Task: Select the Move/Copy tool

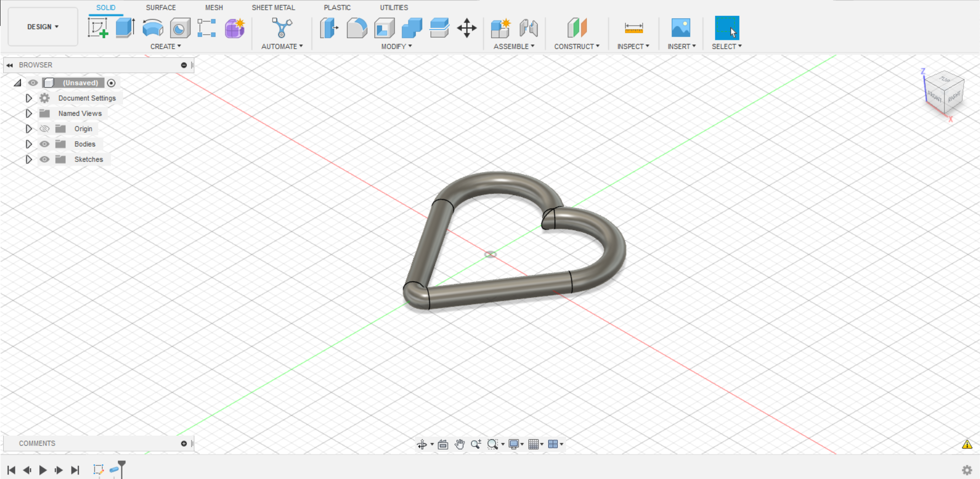Action: (x=467, y=28)
